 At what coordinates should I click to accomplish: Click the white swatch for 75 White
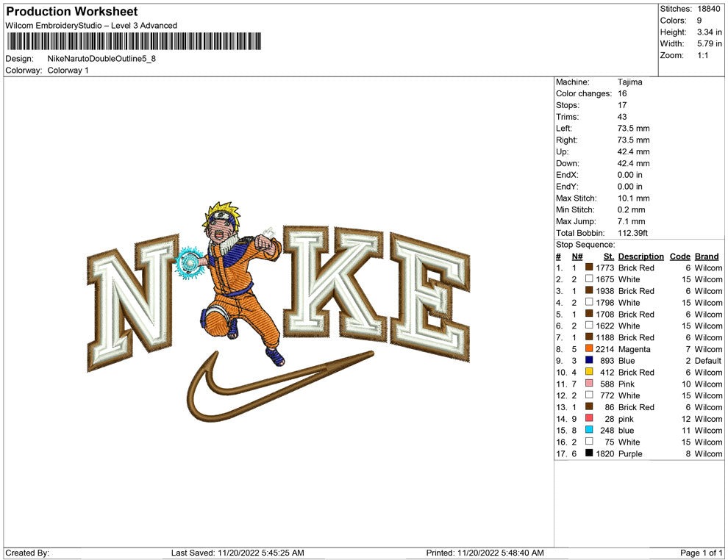coord(589,441)
